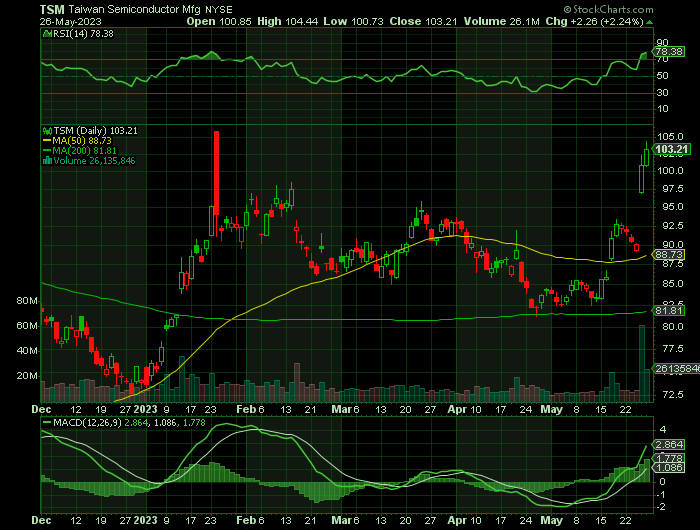Click the TSM (Daily) 103.21 legend entry
The height and width of the screenshot is (530, 700).
point(96,131)
